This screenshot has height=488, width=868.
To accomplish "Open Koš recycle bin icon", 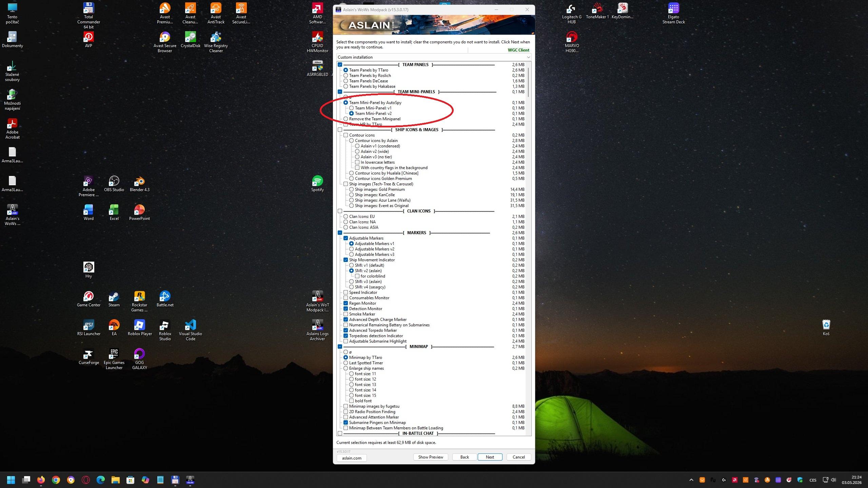I will pos(826,328).
